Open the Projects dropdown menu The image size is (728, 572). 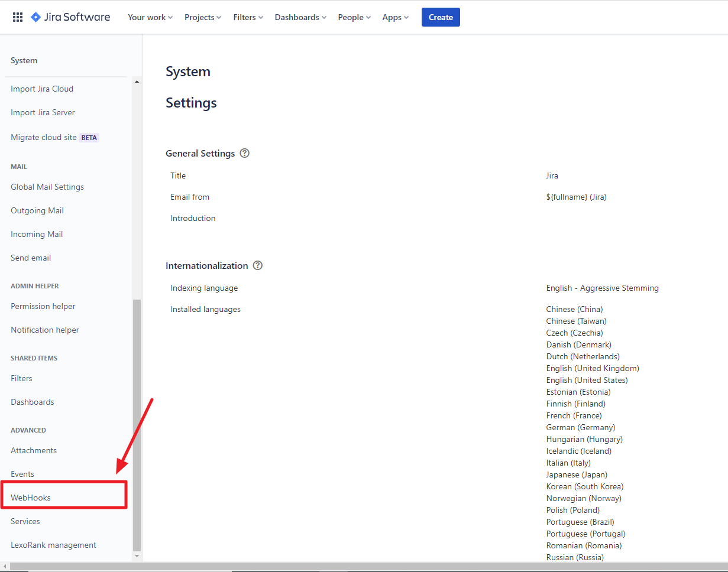pyautogui.click(x=203, y=17)
